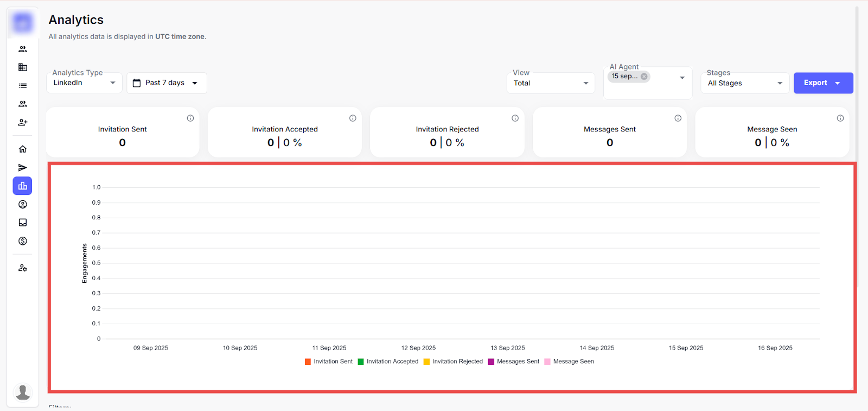Click info icon on Message Seen card
Screen dimensions: 868x411
click(x=840, y=118)
